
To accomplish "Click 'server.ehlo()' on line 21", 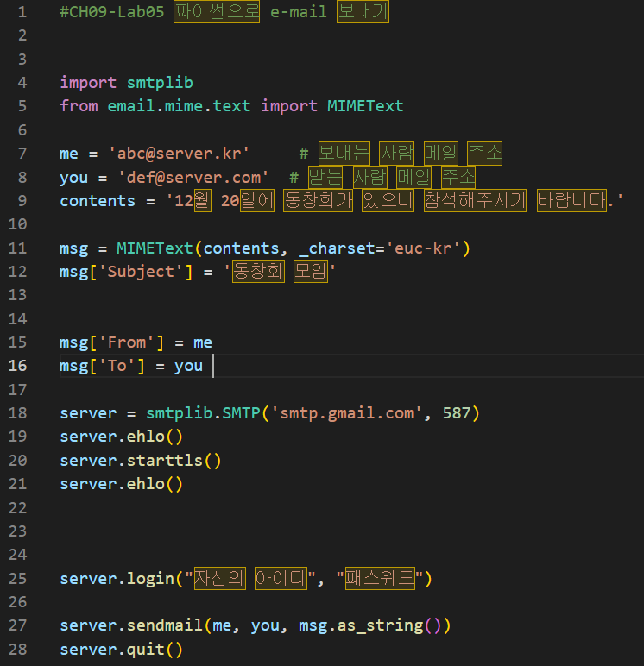I will (121, 484).
